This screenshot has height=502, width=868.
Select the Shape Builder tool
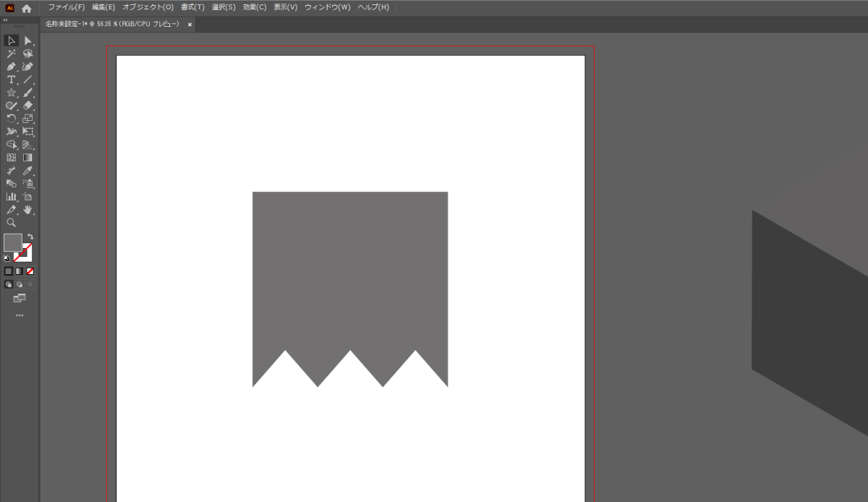click(11, 145)
